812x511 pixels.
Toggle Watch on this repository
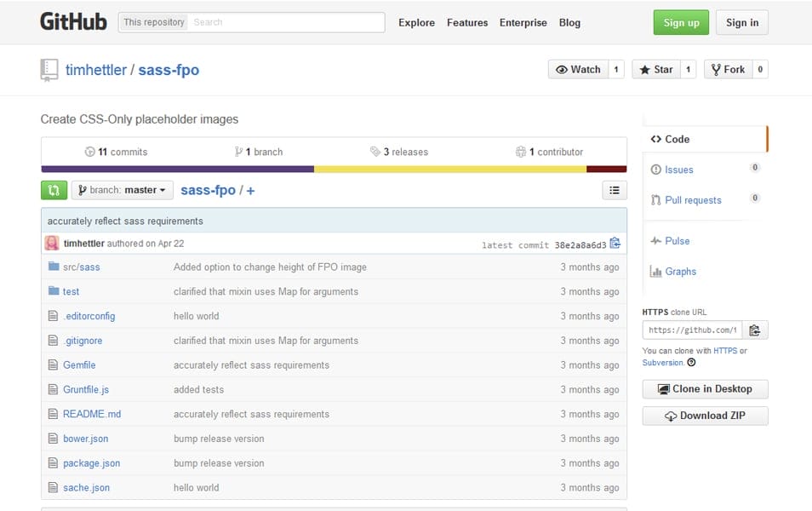pos(578,69)
